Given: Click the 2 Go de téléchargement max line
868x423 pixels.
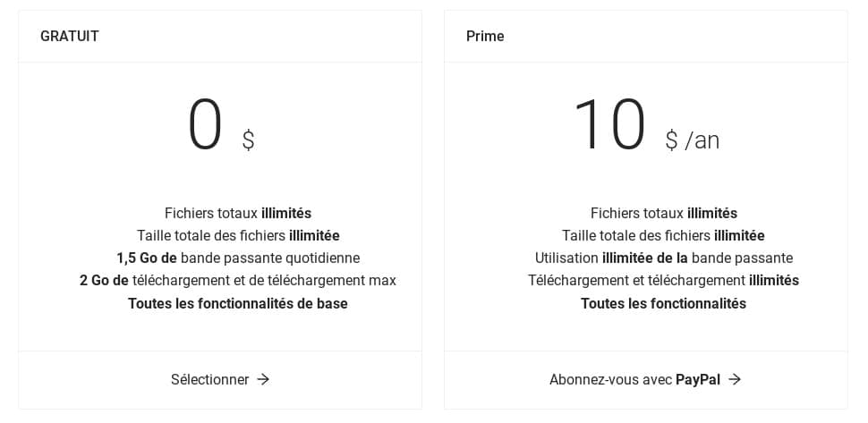Looking at the screenshot, I should tap(238, 280).
